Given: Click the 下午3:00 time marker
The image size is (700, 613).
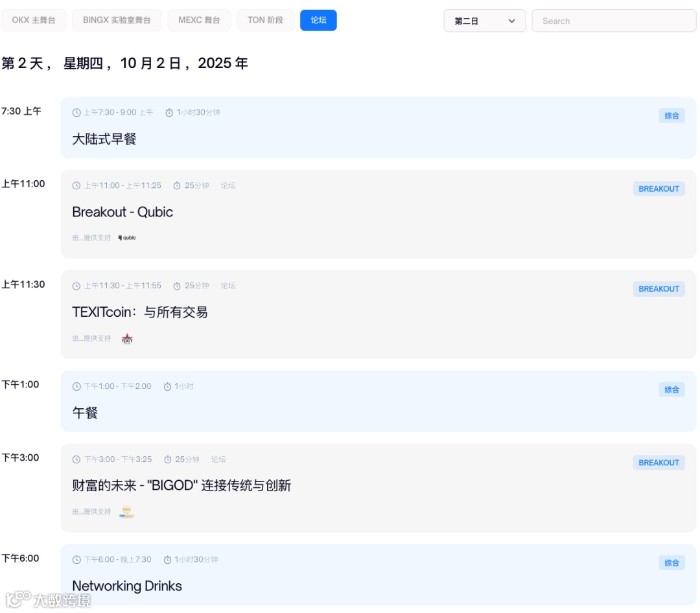Looking at the screenshot, I should point(20,457).
